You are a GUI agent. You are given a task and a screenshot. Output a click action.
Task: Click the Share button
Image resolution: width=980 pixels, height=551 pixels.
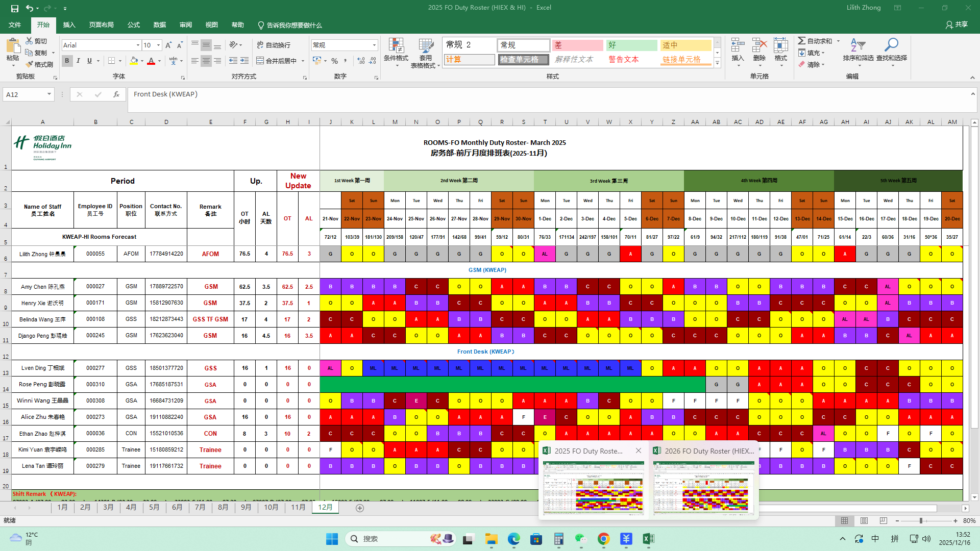(x=957, y=24)
